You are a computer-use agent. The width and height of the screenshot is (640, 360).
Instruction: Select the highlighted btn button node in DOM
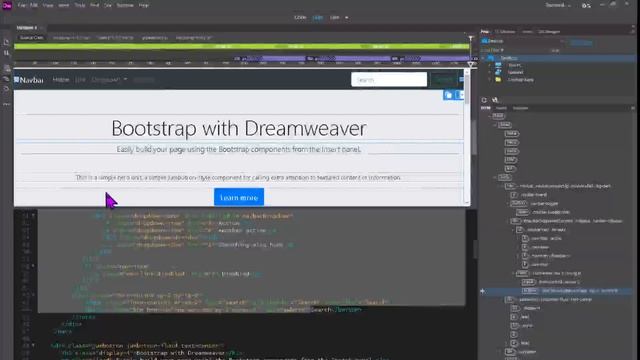tap(570, 291)
